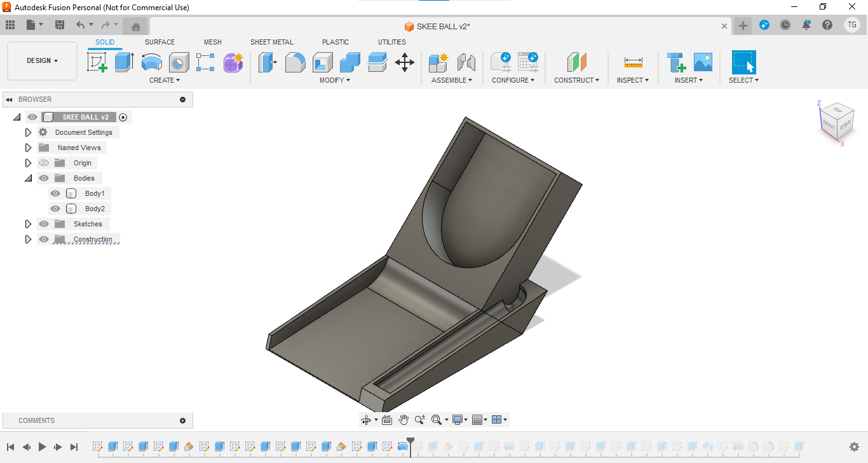The width and height of the screenshot is (868, 463).
Task: Switch to the UTILITIES tab
Action: point(392,42)
